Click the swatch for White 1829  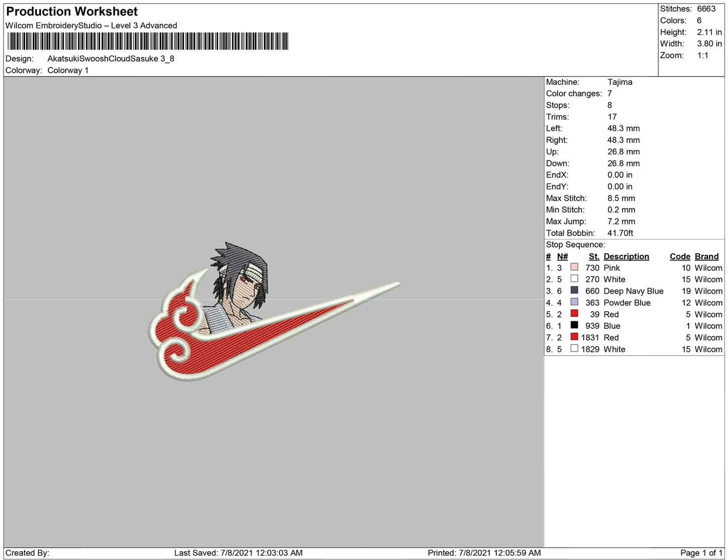pyautogui.click(x=574, y=348)
